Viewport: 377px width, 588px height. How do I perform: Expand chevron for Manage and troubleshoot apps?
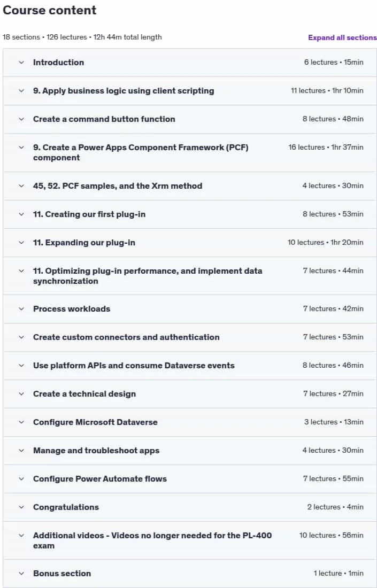[21, 451]
